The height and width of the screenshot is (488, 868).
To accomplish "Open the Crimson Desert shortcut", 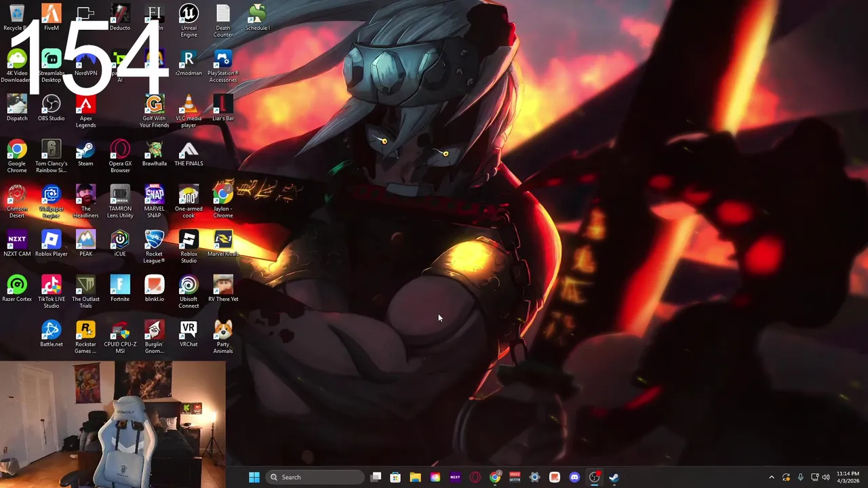I will 17,202.
